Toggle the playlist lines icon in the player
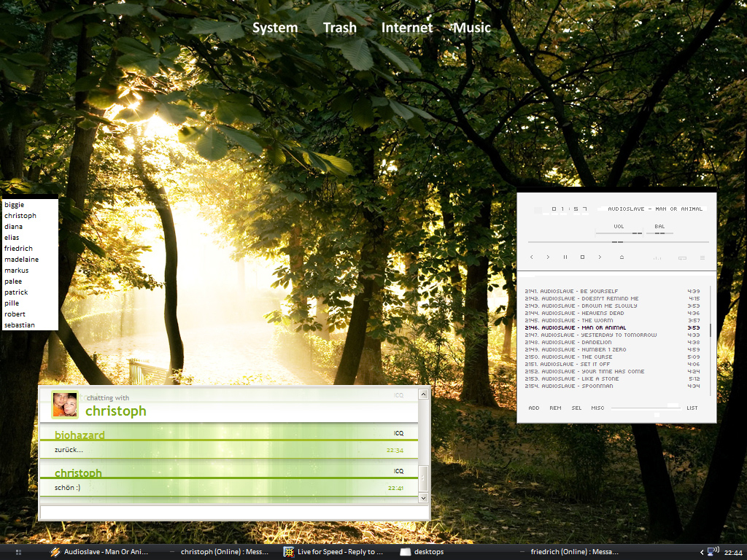 [x=703, y=257]
